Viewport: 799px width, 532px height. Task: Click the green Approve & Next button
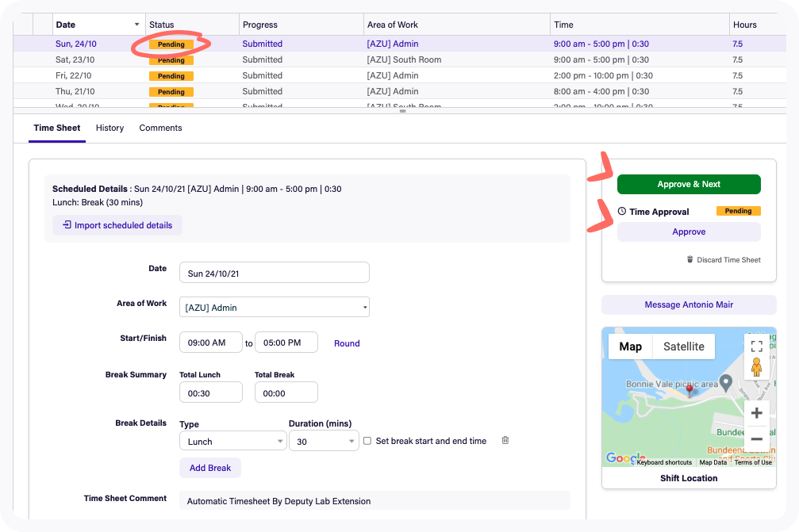point(689,184)
